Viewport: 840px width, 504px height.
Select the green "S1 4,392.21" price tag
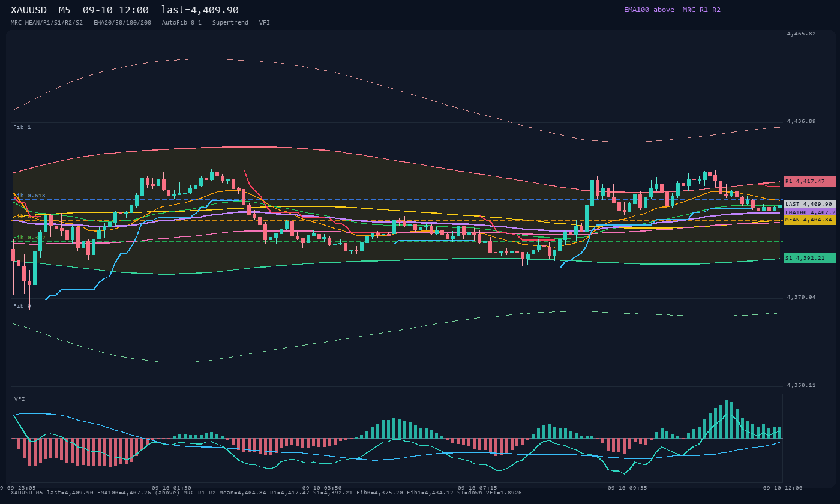pos(809,258)
